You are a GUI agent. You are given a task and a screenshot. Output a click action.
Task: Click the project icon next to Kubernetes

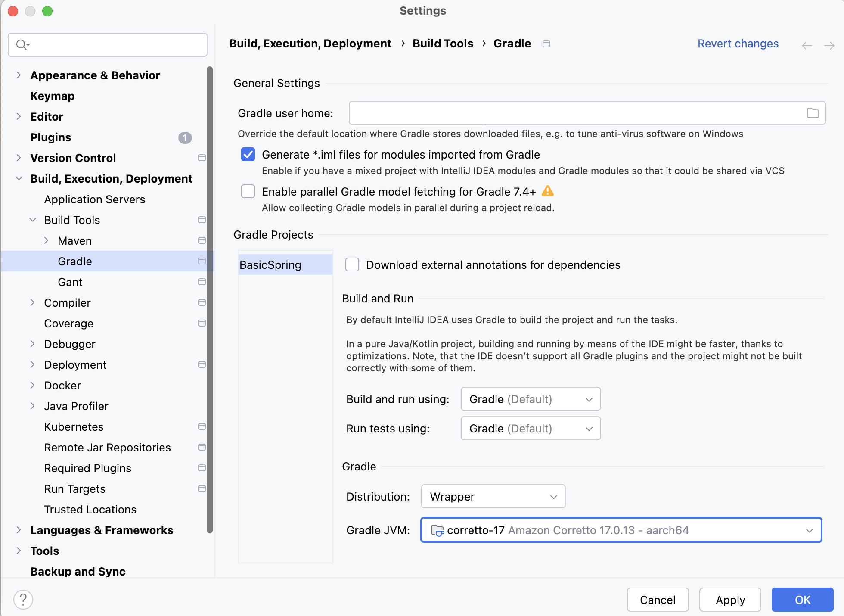point(202,426)
